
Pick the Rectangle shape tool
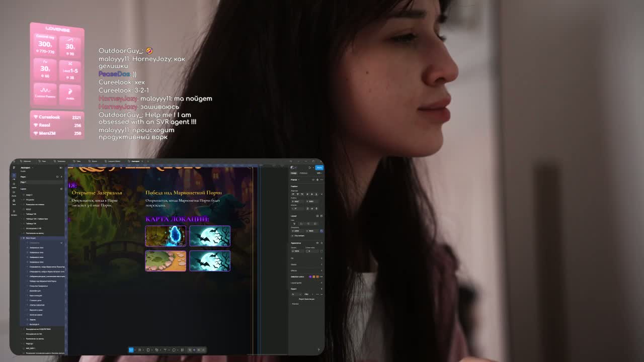(148, 350)
